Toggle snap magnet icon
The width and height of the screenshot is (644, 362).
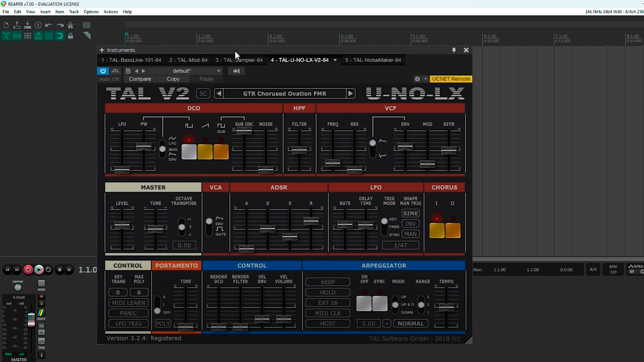(x=59, y=36)
